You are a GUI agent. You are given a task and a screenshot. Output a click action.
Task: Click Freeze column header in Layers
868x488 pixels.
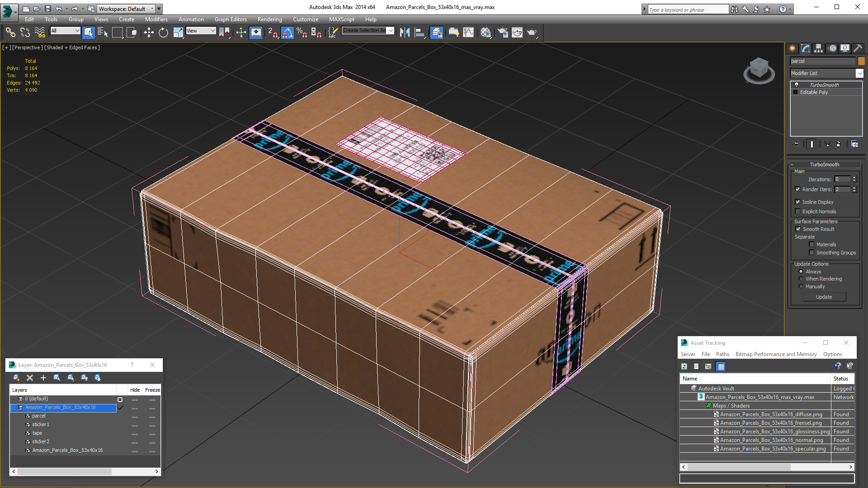click(152, 390)
